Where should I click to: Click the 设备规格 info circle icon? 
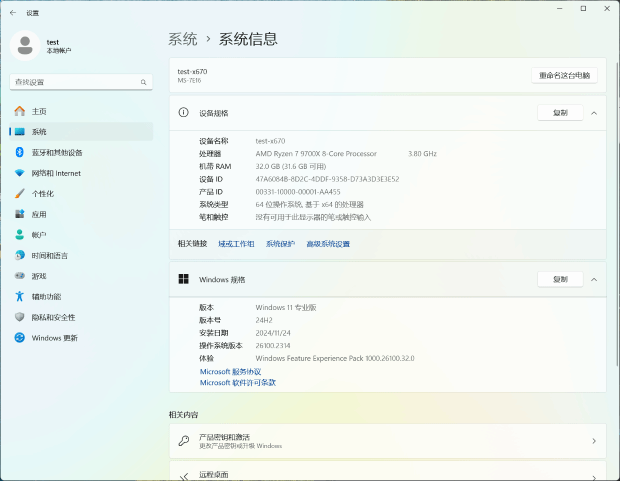[x=183, y=113]
